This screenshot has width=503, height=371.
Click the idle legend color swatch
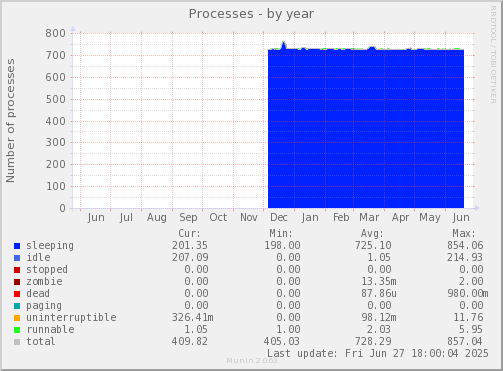tap(17, 258)
